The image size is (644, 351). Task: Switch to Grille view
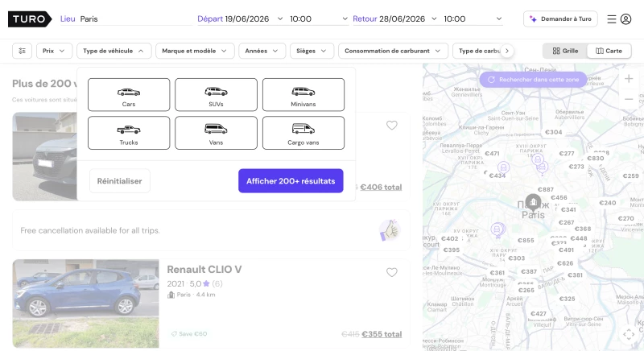[x=565, y=51]
